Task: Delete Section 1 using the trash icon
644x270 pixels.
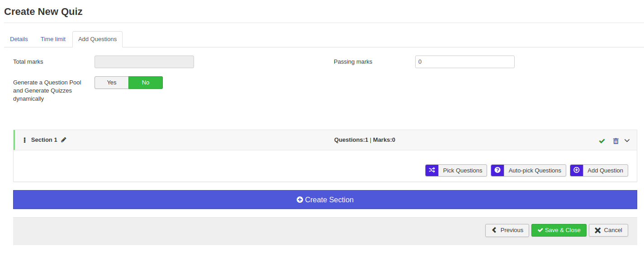Action: click(616, 141)
